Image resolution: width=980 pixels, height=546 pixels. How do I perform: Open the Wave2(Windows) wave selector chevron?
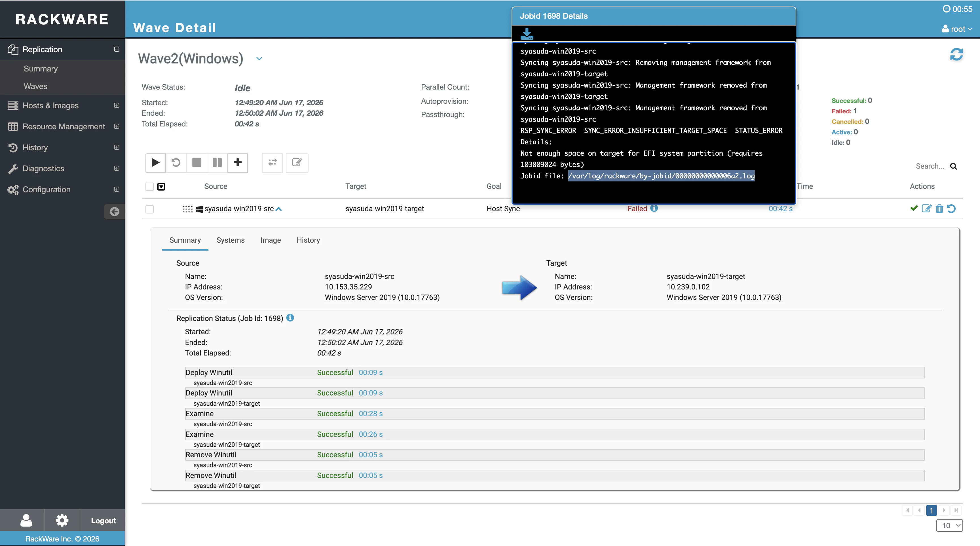(x=259, y=59)
